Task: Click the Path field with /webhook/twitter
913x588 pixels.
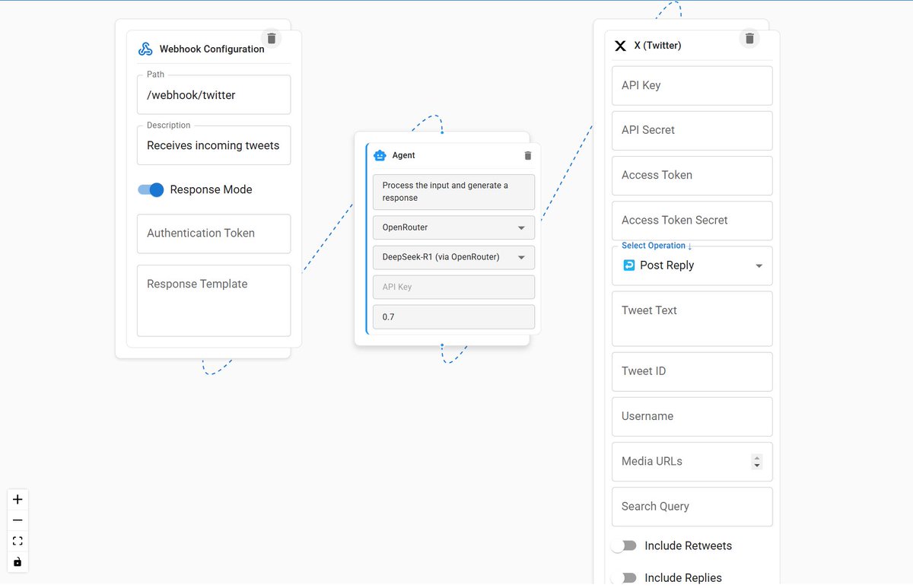Action: pyautogui.click(x=214, y=94)
